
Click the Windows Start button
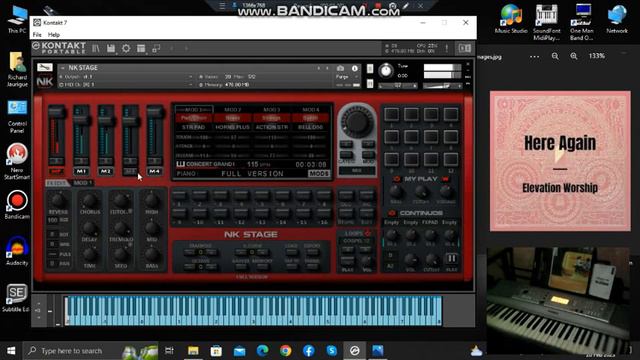11,351
